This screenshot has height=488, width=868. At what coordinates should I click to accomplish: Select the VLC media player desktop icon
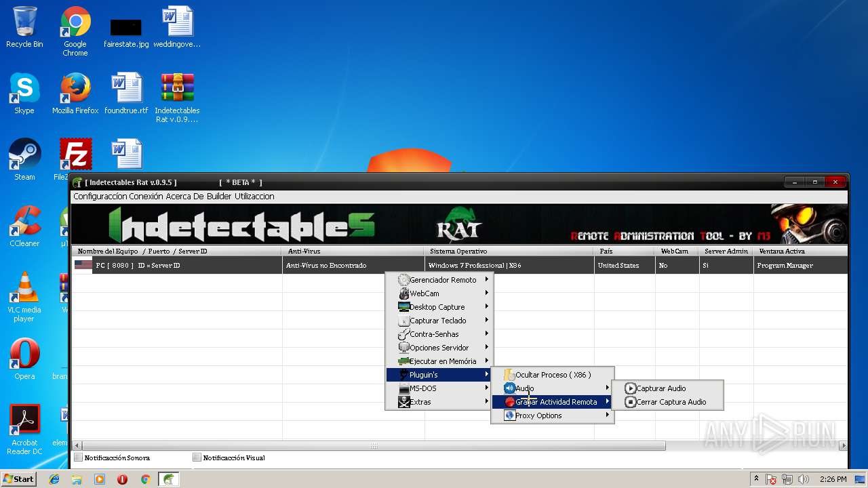(24, 297)
